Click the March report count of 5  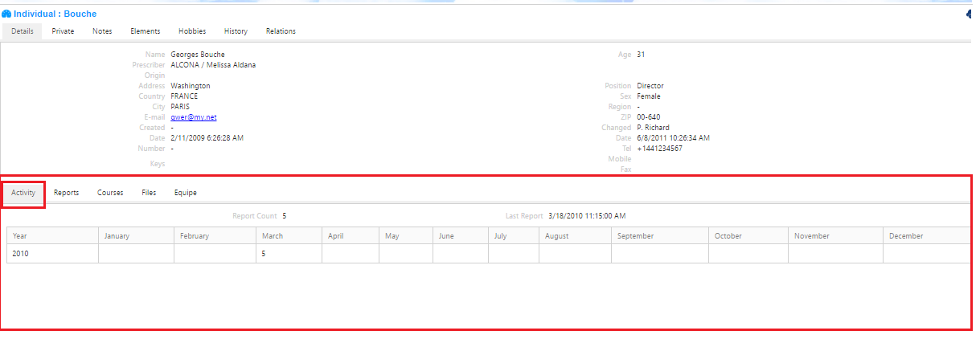click(264, 254)
